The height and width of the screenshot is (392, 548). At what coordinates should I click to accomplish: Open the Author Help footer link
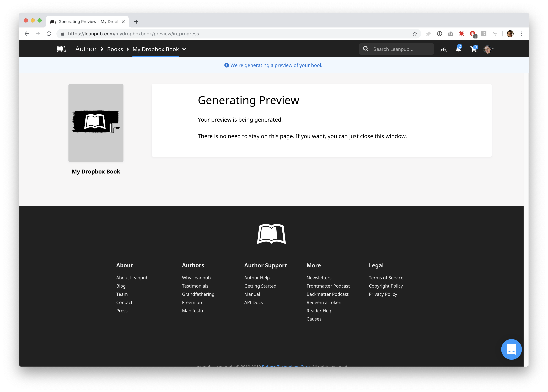tap(257, 278)
